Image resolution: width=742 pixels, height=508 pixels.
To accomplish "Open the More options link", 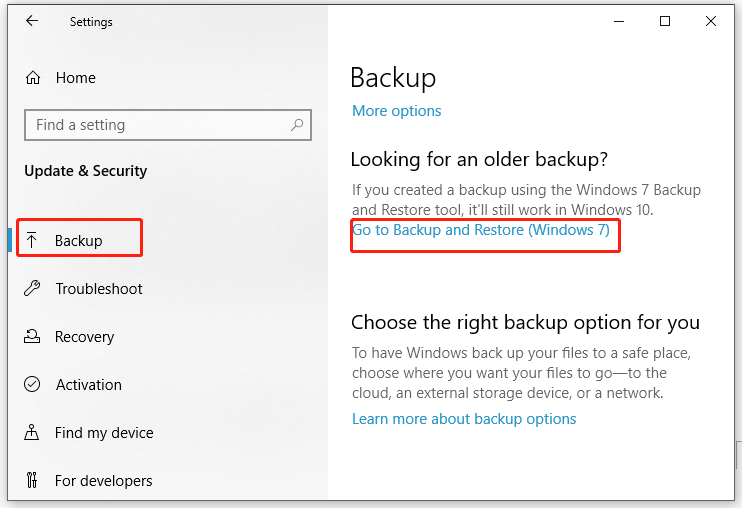I will pos(396,111).
